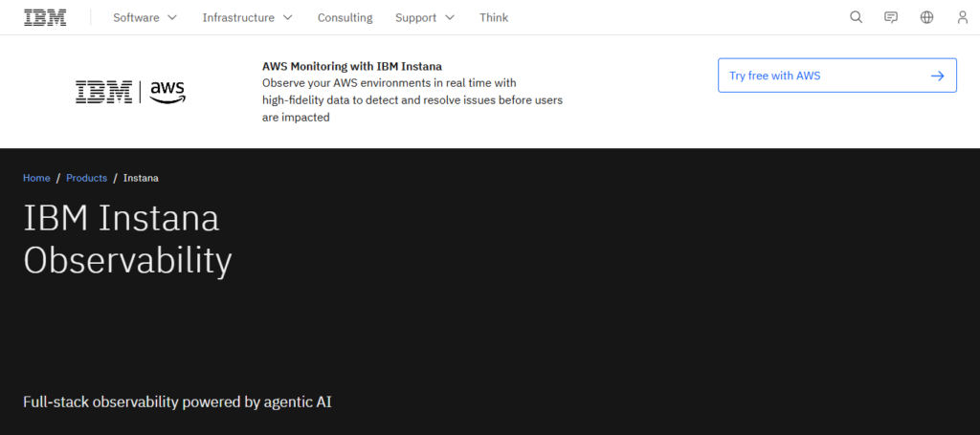Go to Home breadcrumb link
The height and width of the screenshot is (435, 980).
tap(36, 178)
